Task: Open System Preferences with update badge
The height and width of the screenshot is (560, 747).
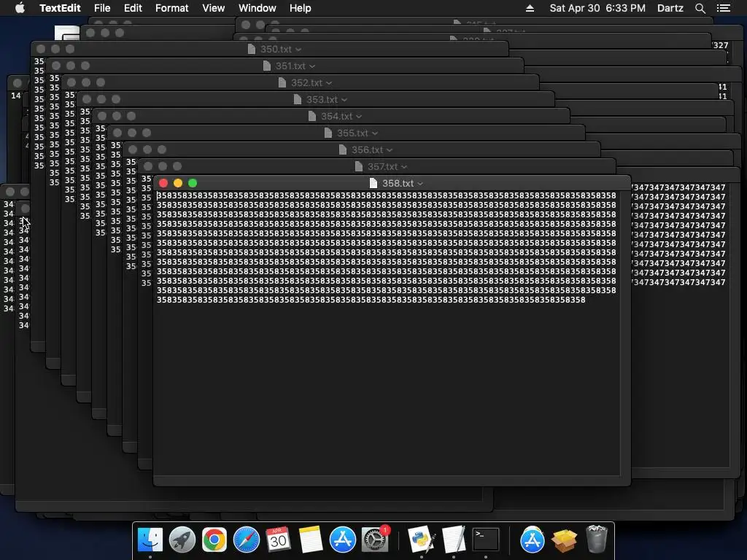Action: point(375,540)
